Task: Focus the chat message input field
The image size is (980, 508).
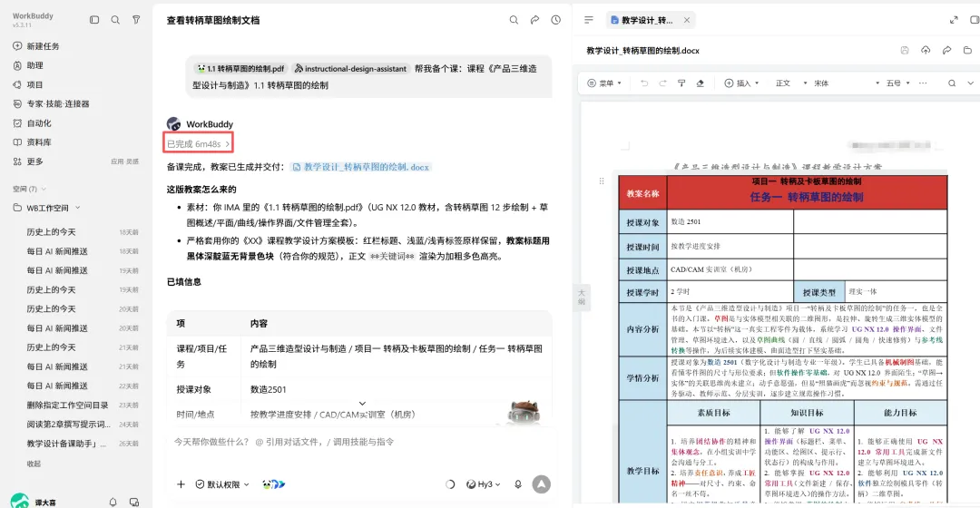Action: [359, 442]
